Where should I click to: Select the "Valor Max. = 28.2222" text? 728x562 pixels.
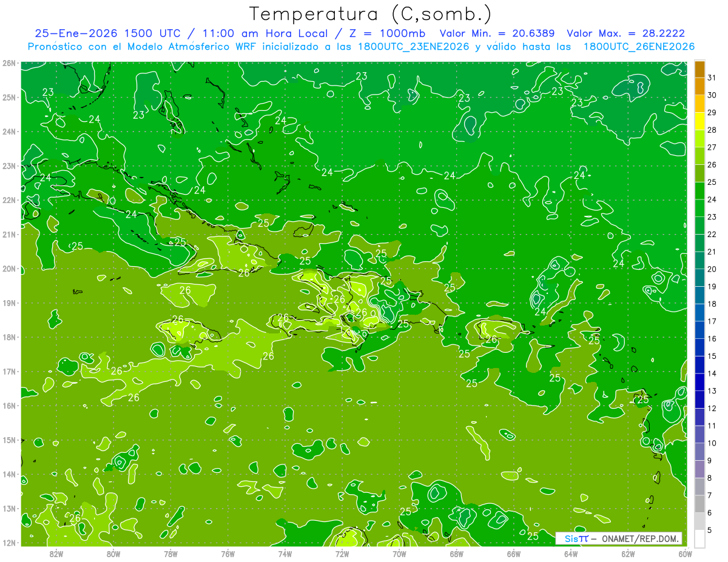pos(626,33)
